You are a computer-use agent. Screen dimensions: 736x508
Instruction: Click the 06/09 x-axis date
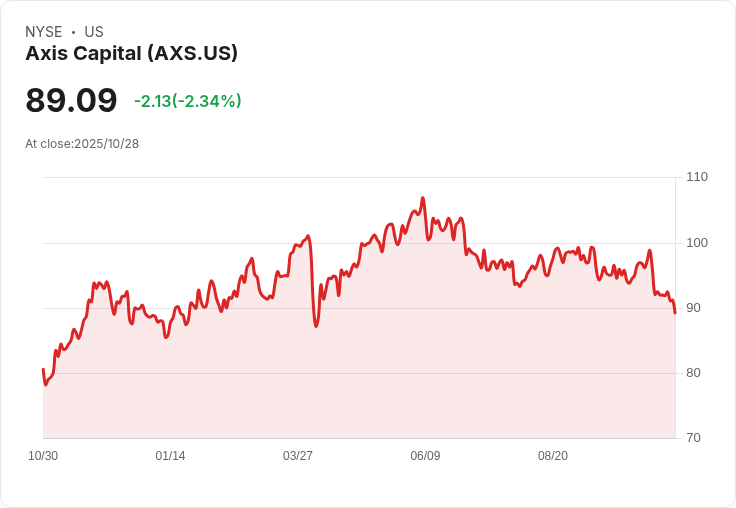[425, 456]
